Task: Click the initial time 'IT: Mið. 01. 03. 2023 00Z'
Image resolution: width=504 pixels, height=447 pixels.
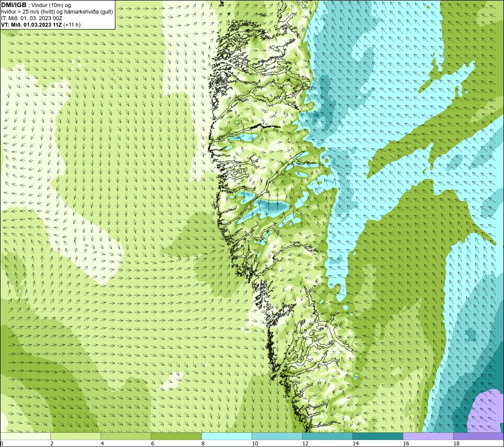Action: click(x=31, y=18)
